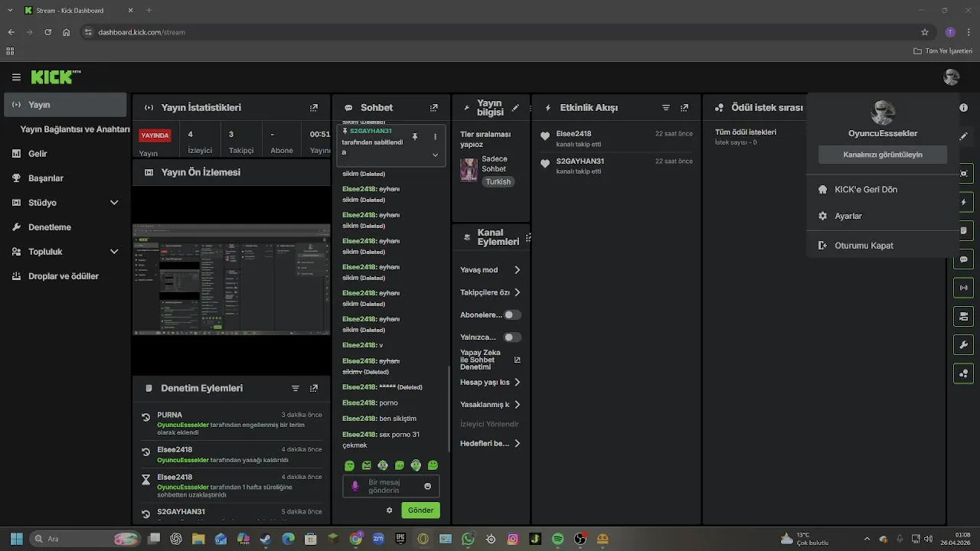This screenshot has height=551, width=980.
Task: Click S2GAYHAN31 in the activity feed
Action: pos(580,161)
